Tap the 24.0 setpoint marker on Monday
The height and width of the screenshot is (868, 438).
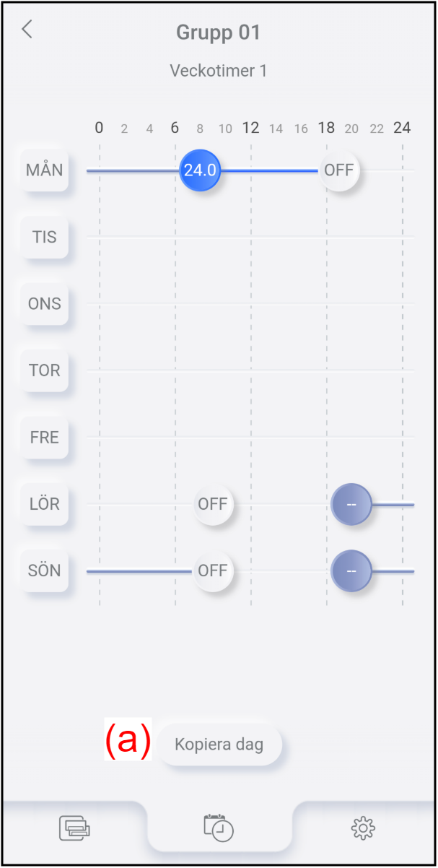pyautogui.click(x=200, y=170)
